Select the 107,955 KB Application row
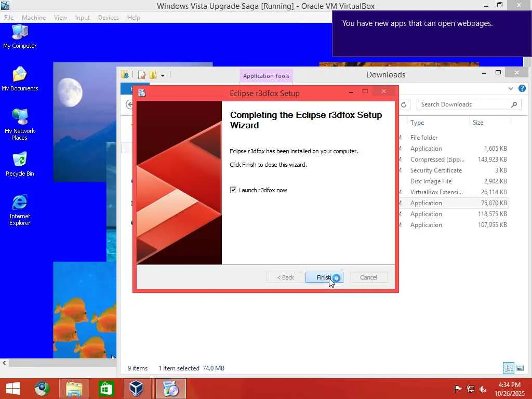Screen dimensions: 532x399 coord(453,224)
